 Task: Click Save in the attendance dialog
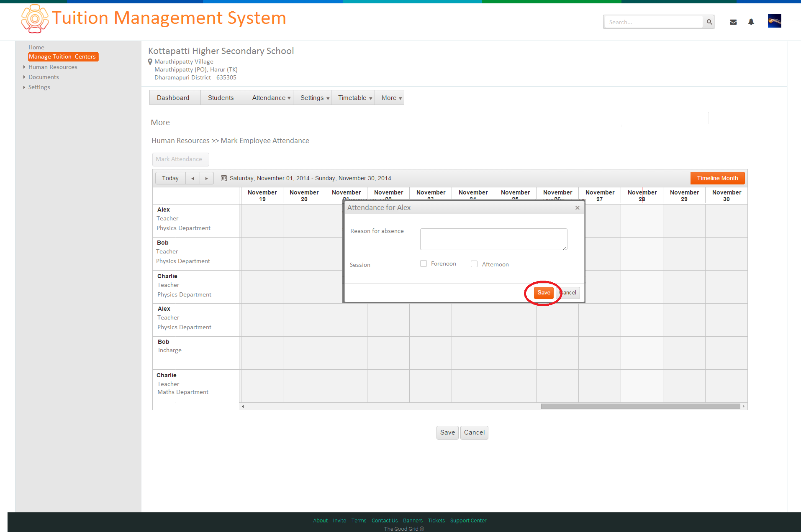pos(544,292)
